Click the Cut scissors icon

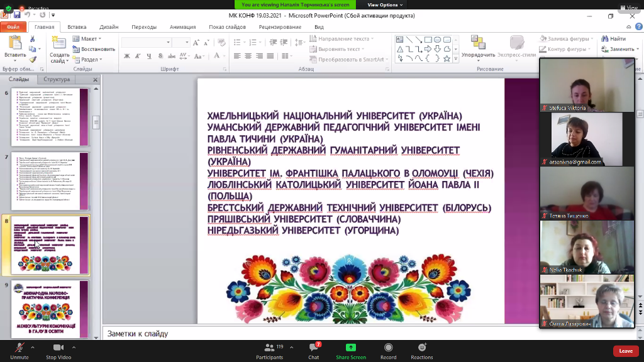tap(33, 38)
